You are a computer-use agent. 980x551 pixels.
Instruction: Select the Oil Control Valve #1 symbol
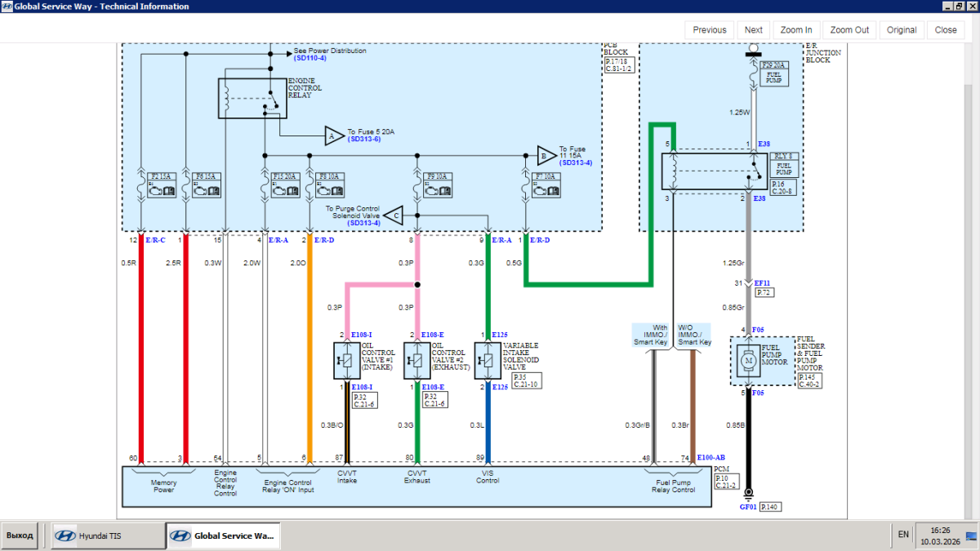pos(347,360)
